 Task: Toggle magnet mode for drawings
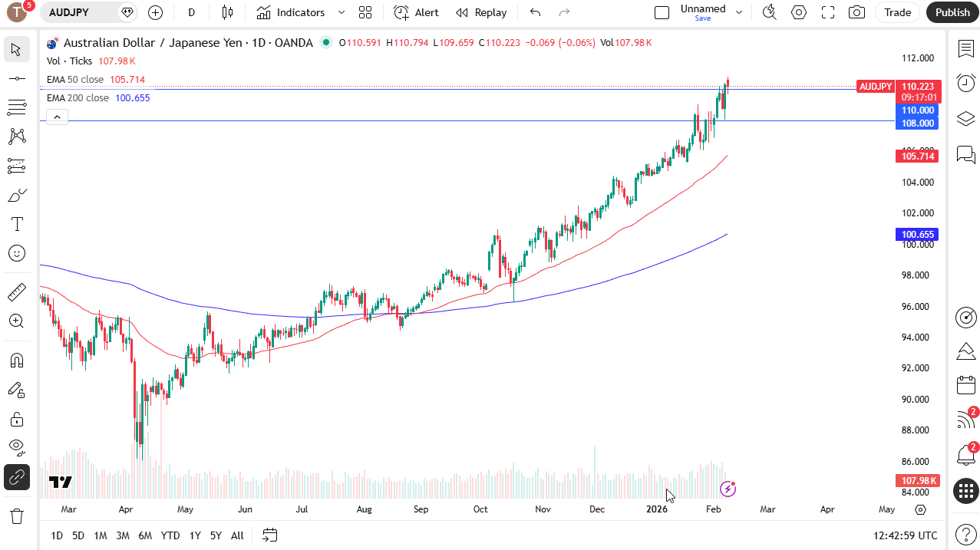16,361
